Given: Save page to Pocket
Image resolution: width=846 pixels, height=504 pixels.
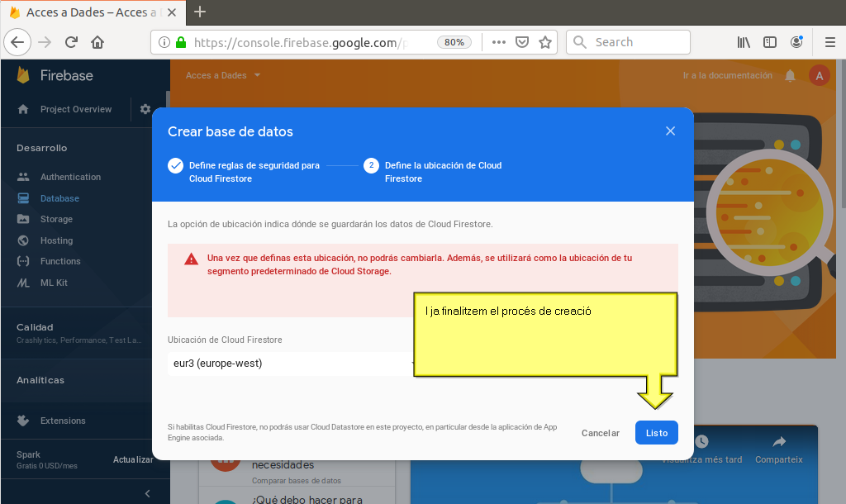Looking at the screenshot, I should [522, 42].
